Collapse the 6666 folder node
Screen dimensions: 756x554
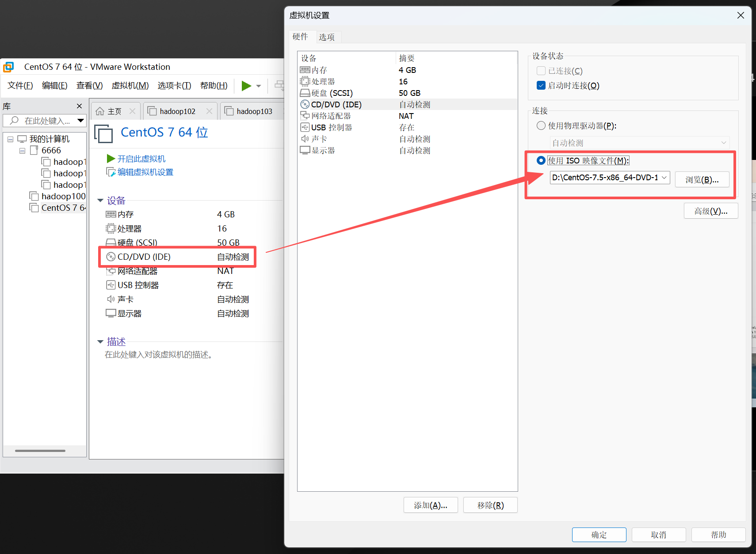[x=22, y=151]
